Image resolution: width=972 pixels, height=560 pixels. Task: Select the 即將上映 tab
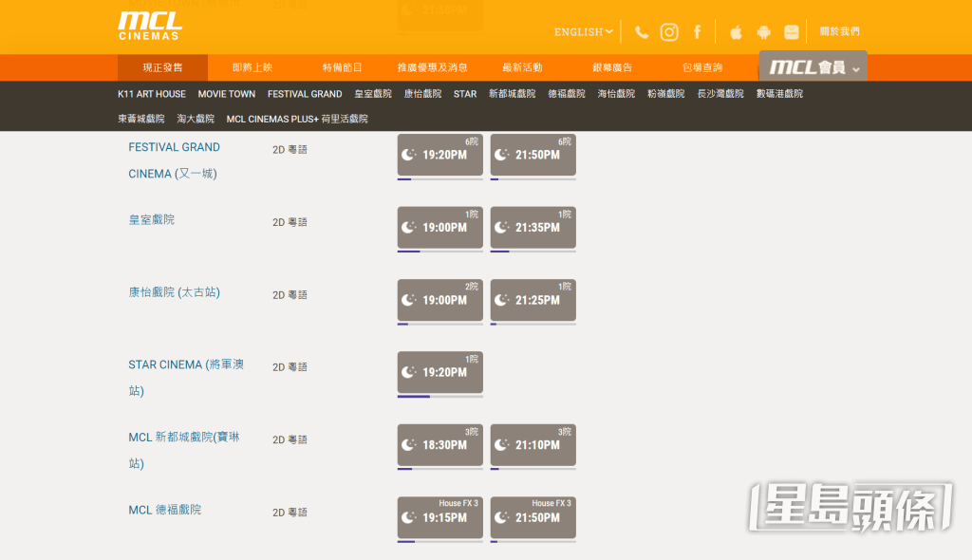point(252,67)
